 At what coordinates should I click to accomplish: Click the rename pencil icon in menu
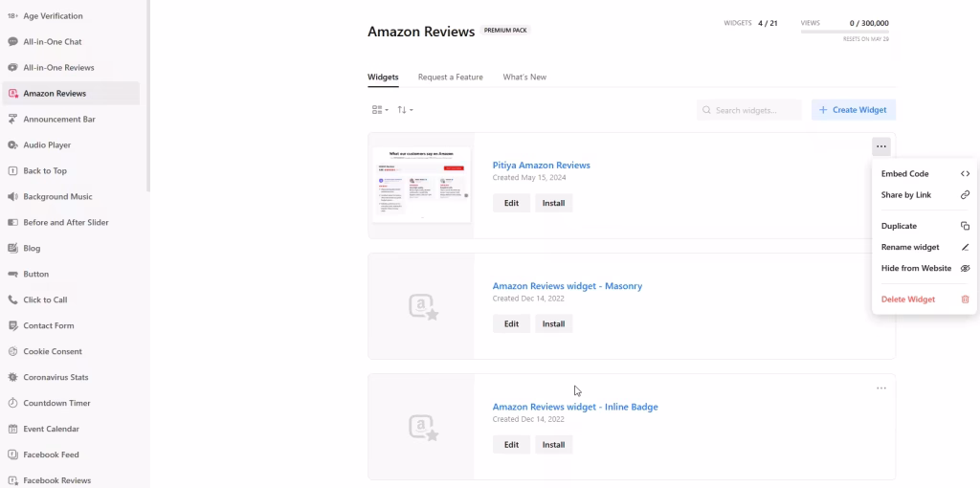[x=965, y=248]
